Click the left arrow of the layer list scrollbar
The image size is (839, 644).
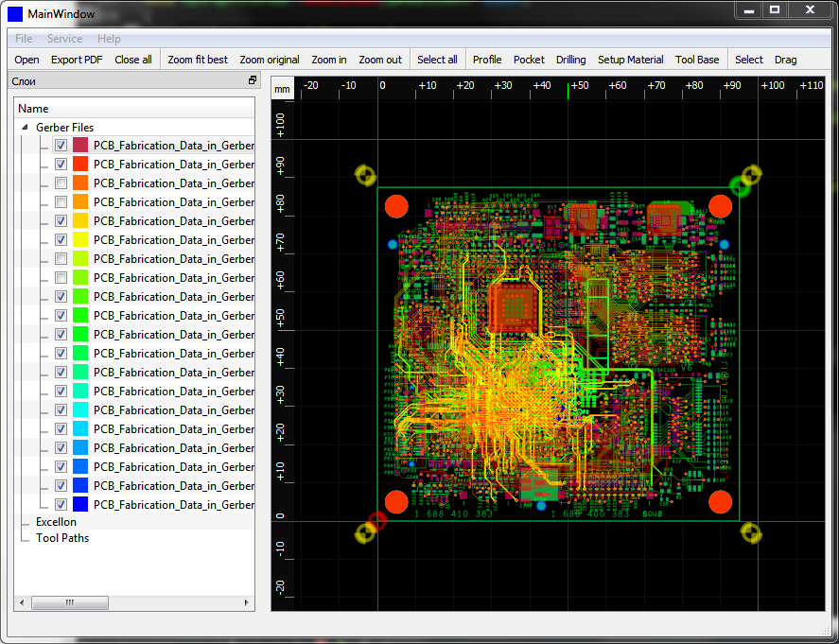point(22,602)
